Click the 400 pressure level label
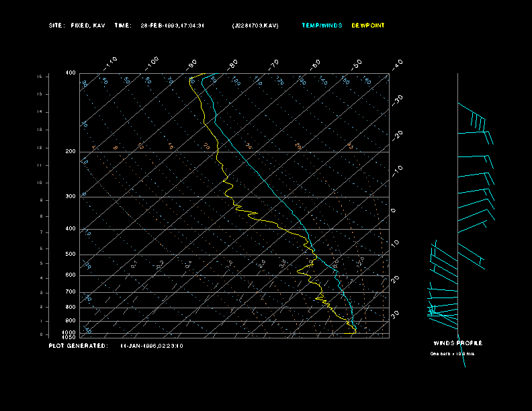The image size is (532, 411). tap(71, 229)
